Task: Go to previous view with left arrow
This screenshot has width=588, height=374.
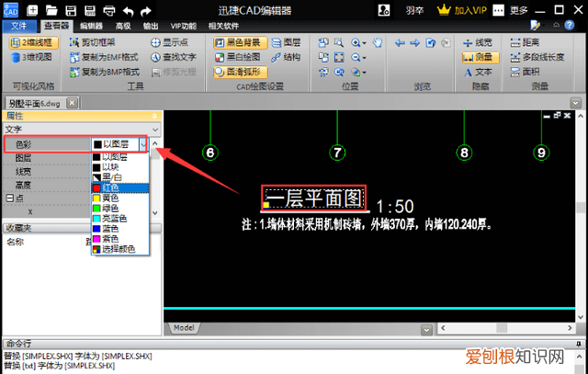Action: pyautogui.click(x=400, y=43)
